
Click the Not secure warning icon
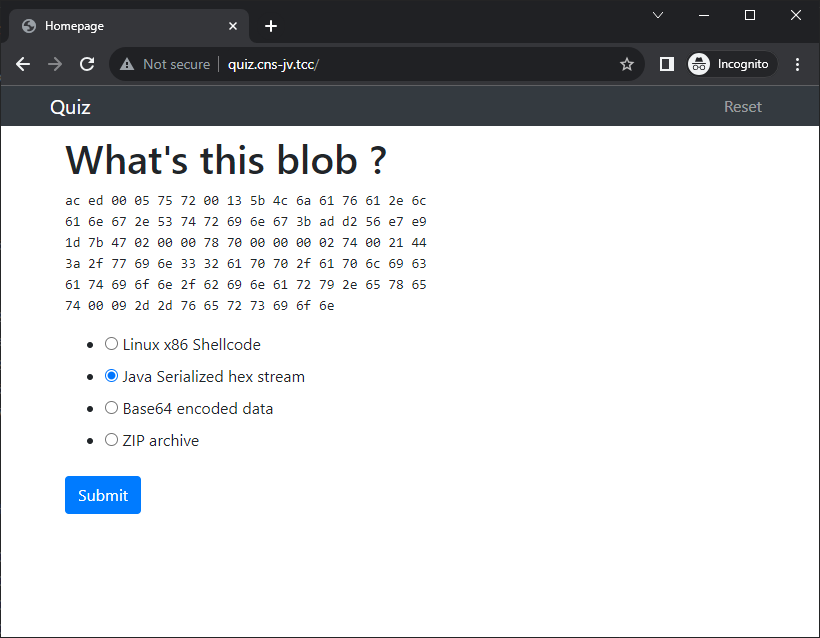coord(127,64)
